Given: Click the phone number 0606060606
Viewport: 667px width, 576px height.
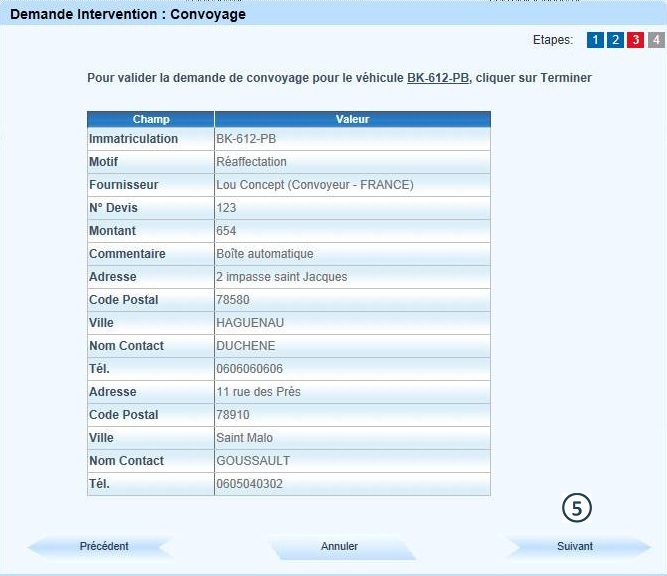Looking at the screenshot, I should tap(249, 369).
